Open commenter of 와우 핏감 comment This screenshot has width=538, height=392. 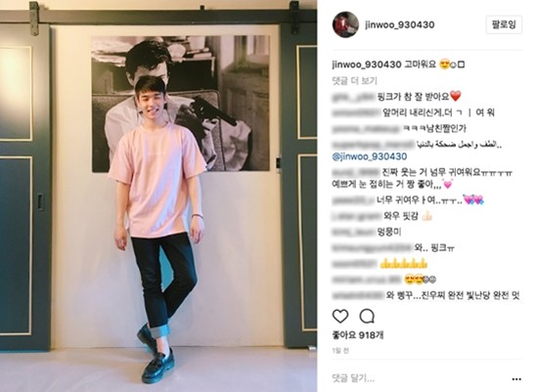[x=356, y=216]
